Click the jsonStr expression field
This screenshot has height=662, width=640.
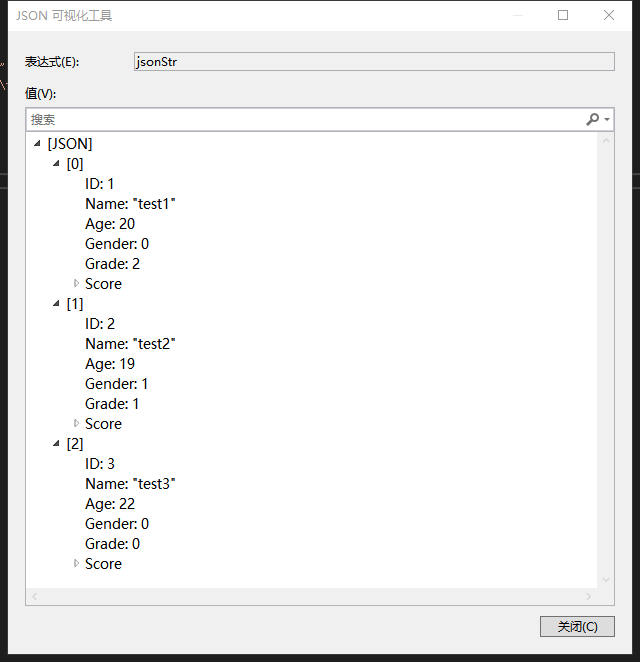(374, 62)
